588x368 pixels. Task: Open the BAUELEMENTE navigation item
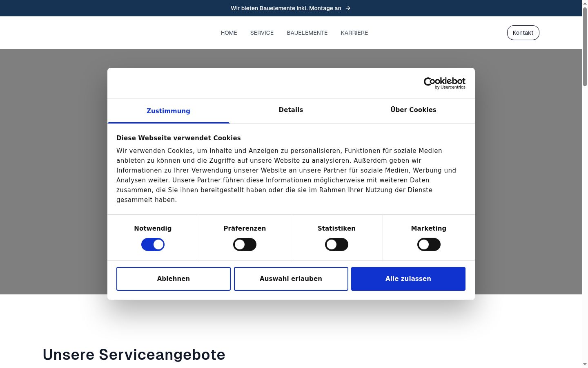tap(307, 33)
